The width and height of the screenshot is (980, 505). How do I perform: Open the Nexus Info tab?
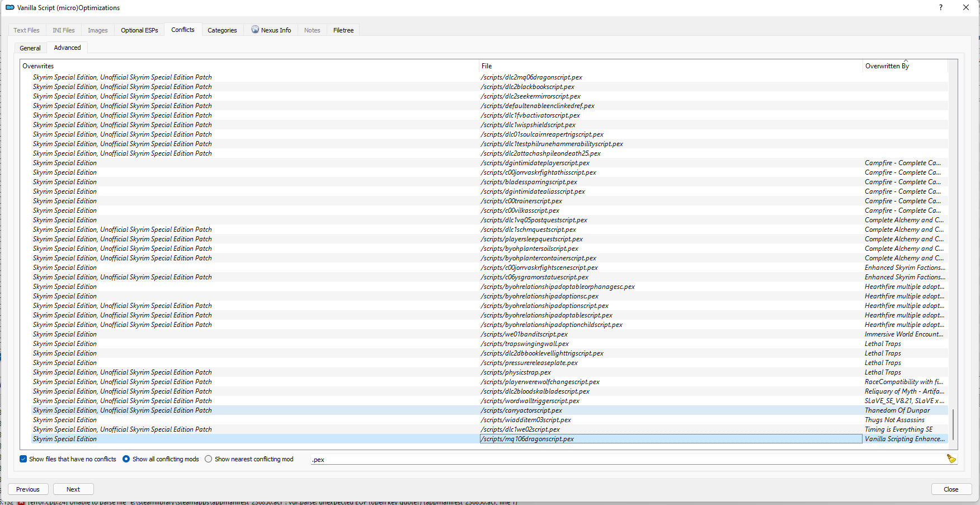coord(271,30)
